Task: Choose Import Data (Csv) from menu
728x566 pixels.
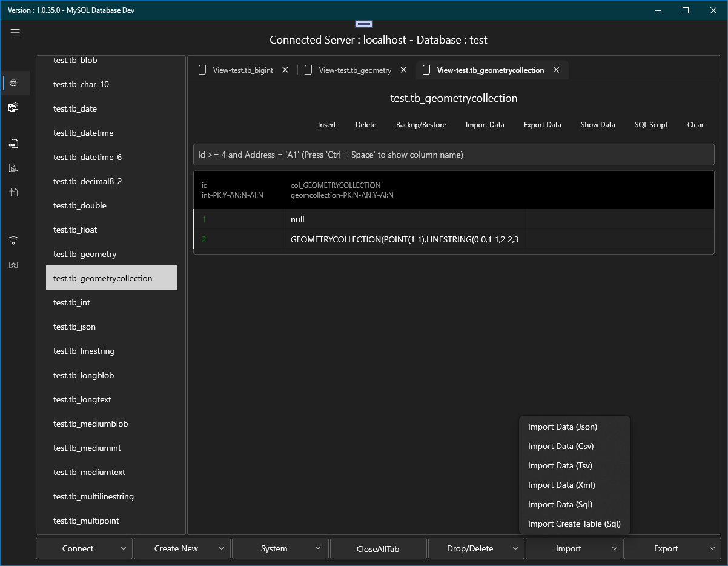Action: [x=575, y=446]
